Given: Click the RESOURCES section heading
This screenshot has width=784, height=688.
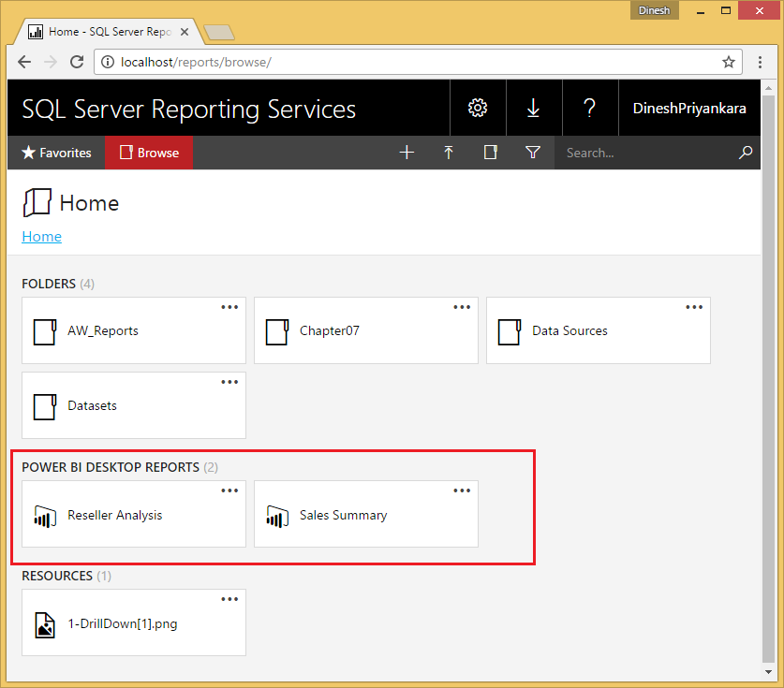Looking at the screenshot, I should click(57, 576).
